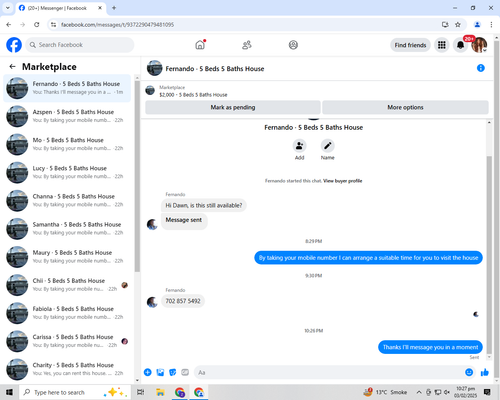Viewport: 500px width, 400px height.
Task: Go to the Home feed icon
Action: coord(200,45)
